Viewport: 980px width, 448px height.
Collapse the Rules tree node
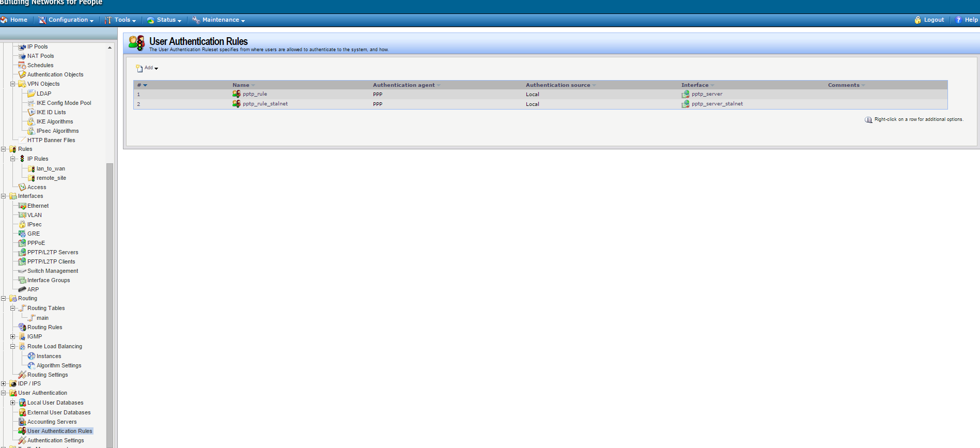pos(4,149)
